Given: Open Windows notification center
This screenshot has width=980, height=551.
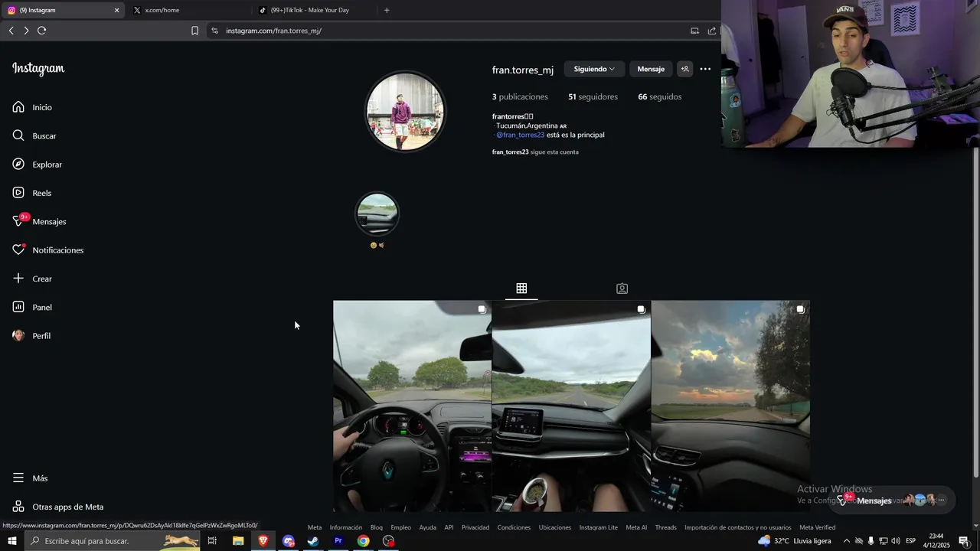Looking at the screenshot, I should (964, 541).
